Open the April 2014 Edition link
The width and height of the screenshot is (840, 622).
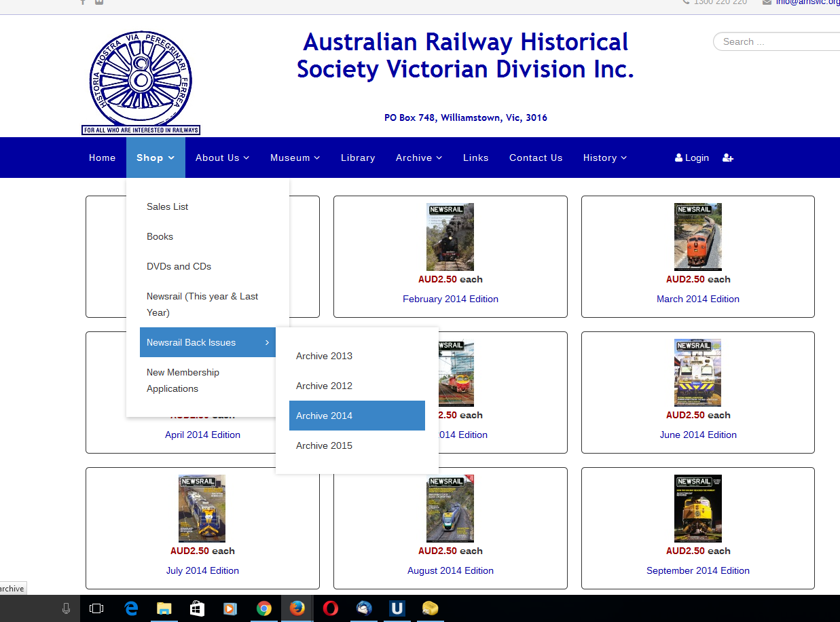202,435
